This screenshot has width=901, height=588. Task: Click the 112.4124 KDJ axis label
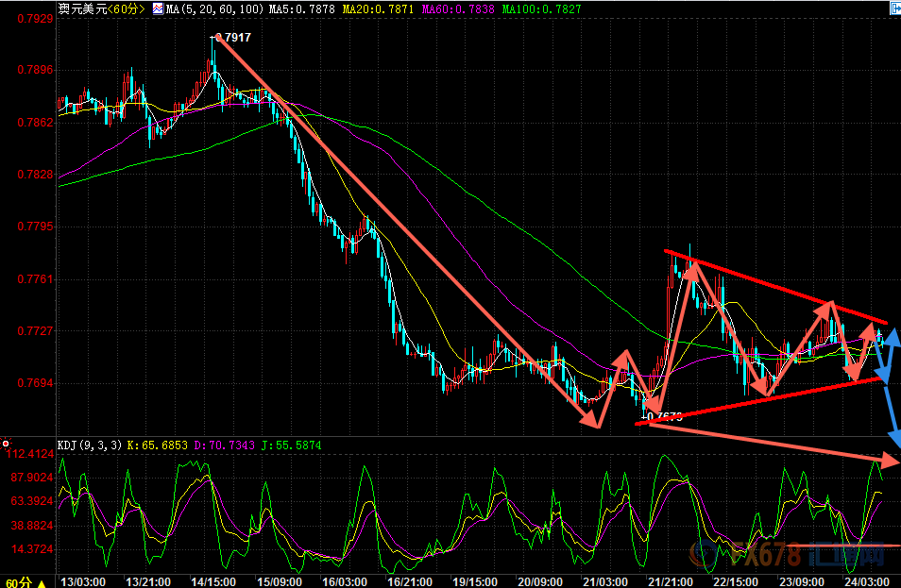click(30, 454)
